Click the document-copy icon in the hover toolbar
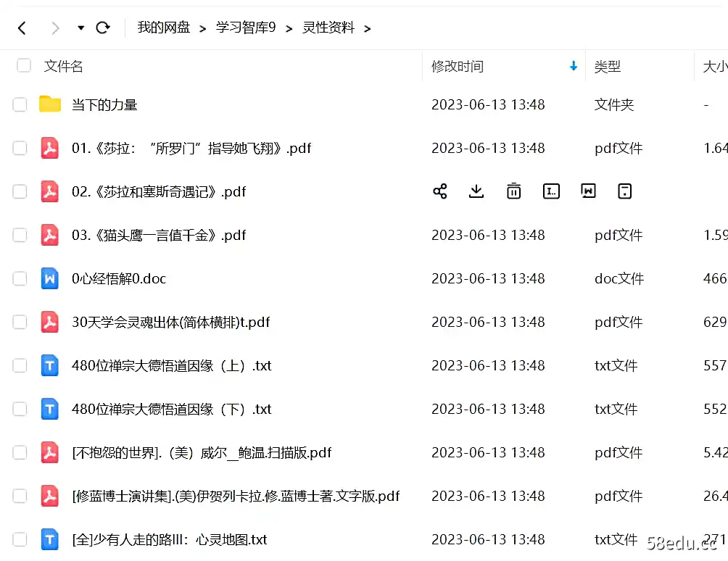 tap(588, 191)
